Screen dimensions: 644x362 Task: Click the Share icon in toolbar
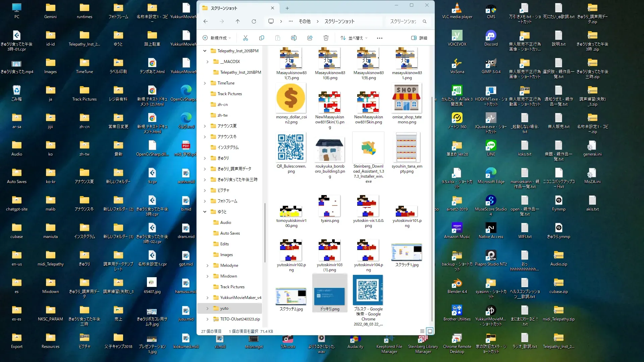[310, 38]
